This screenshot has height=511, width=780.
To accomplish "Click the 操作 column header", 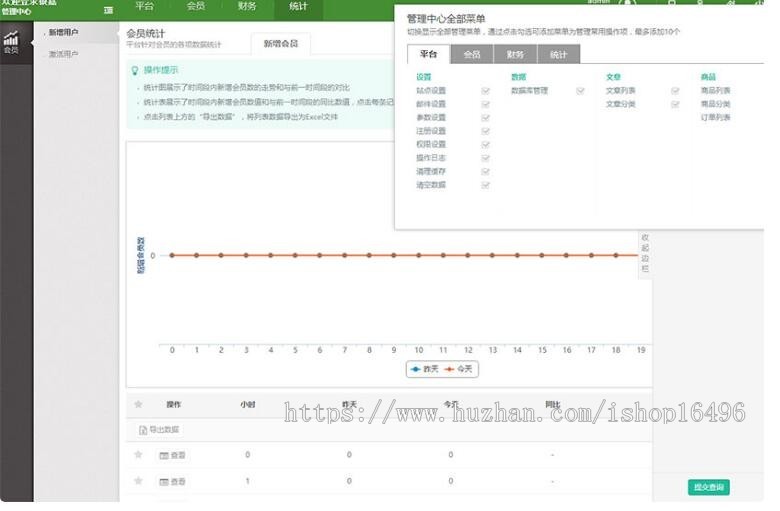I will pyautogui.click(x=174, y=405).
